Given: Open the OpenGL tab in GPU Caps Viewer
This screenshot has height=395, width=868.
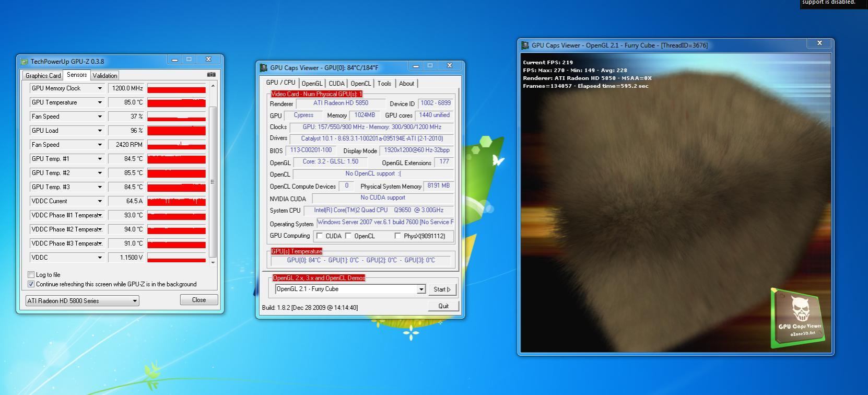Looking at the screenshot, I should tap(312, 84).
